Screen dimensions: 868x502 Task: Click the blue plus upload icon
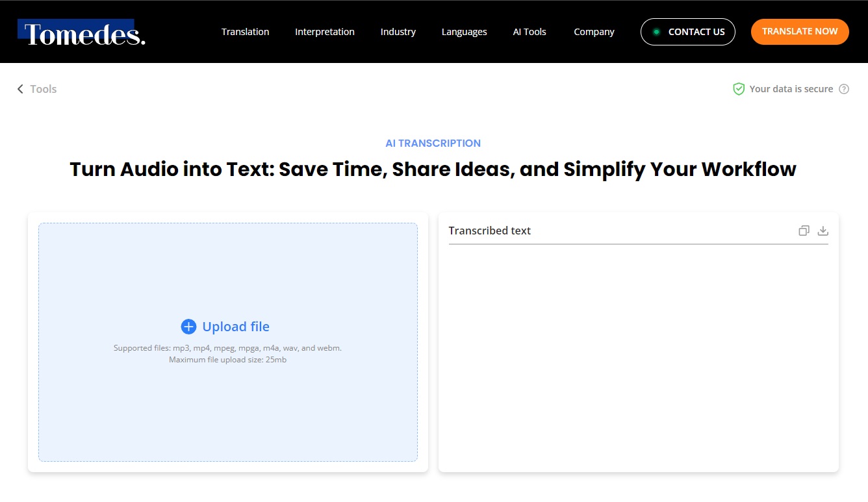coord(188,327)
